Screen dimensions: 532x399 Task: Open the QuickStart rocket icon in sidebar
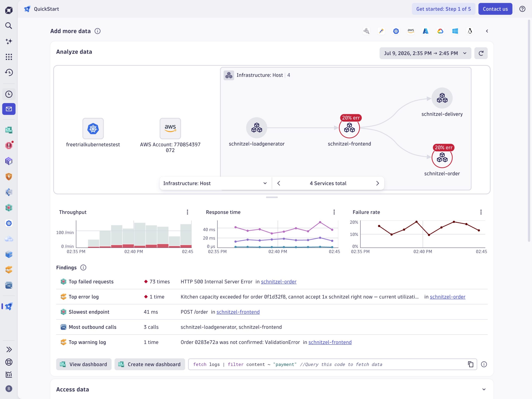[9, 306]
